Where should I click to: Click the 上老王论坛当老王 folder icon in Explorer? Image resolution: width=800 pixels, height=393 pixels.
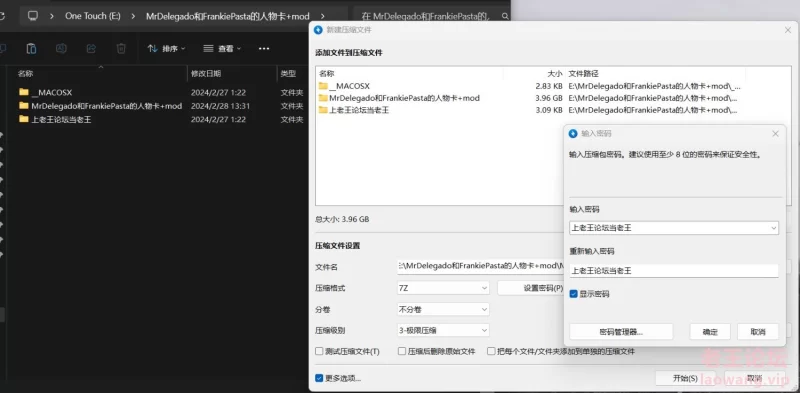click(x=23, y=119)
